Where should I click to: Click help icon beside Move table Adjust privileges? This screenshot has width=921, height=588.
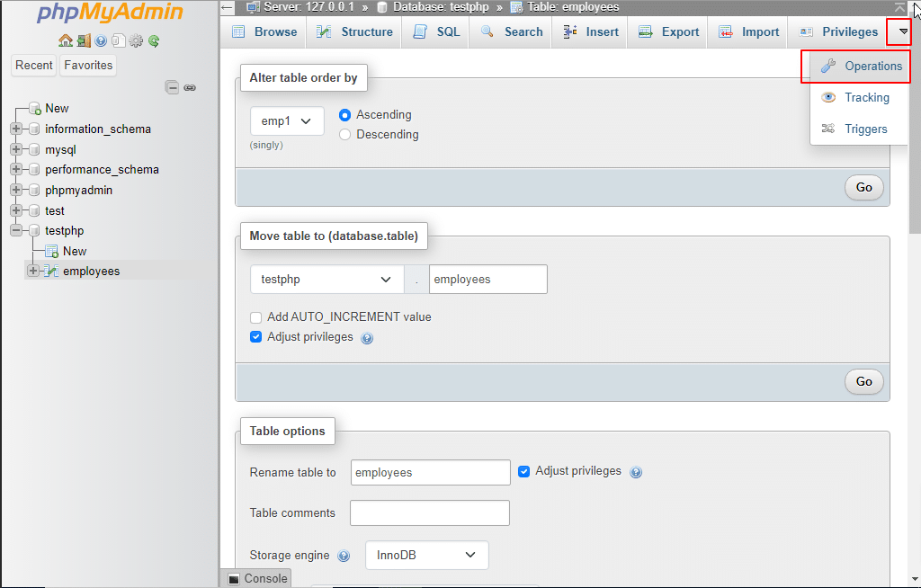[x=367, y=338]
